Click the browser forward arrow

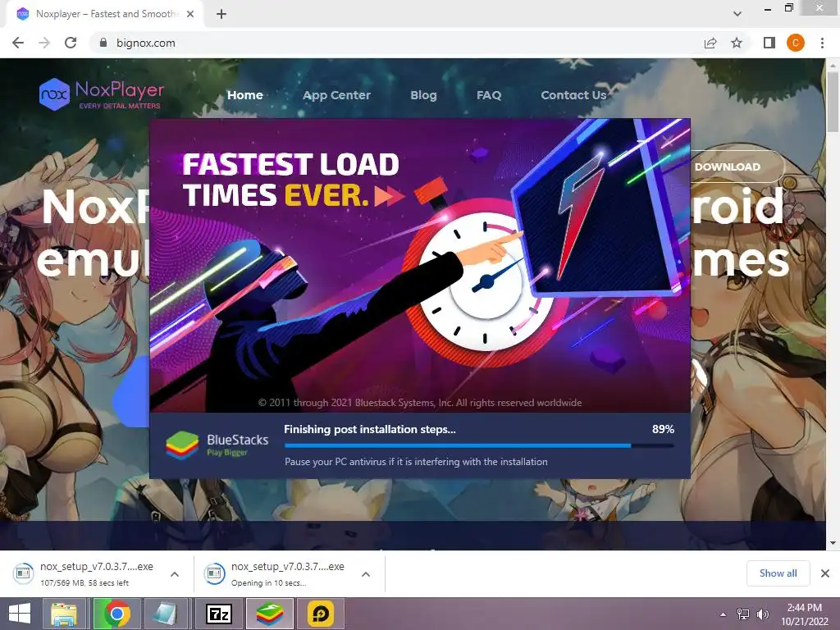pos(44,43)
